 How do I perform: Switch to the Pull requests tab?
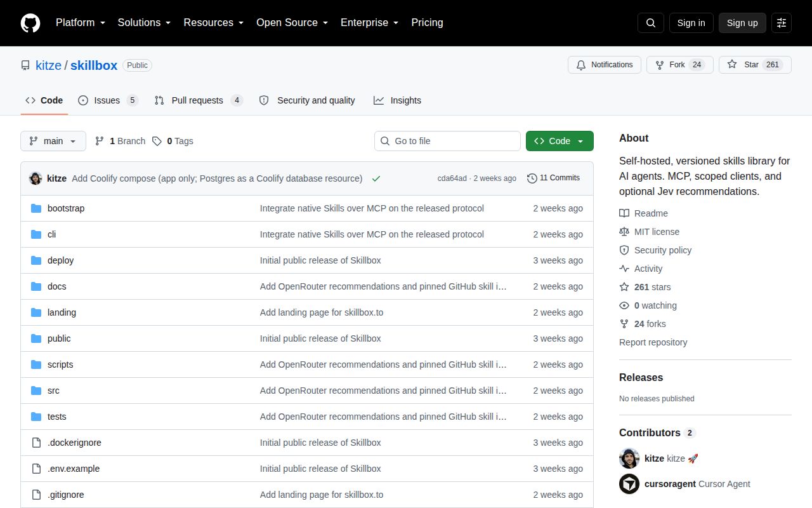click(199, 100)
